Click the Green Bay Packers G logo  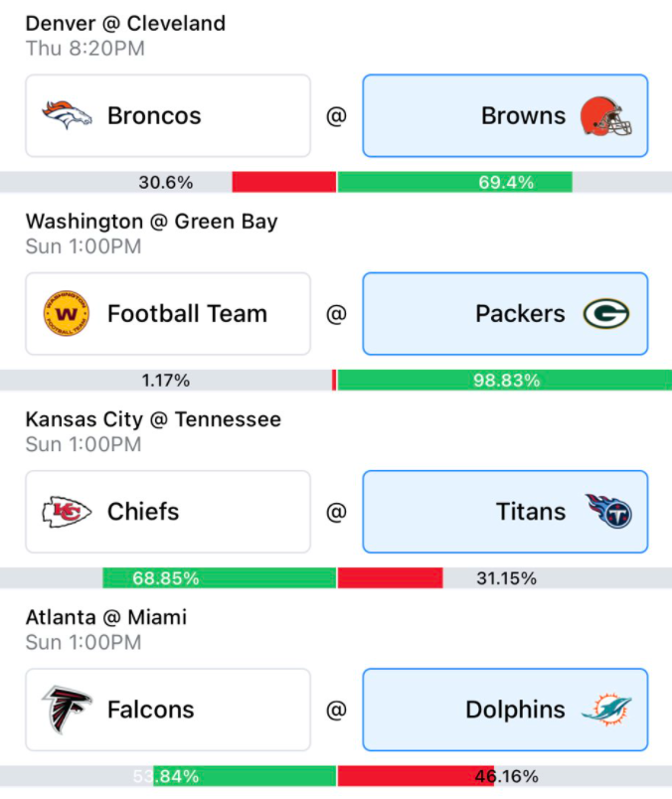pyautogui.click(x=606, y=313)
